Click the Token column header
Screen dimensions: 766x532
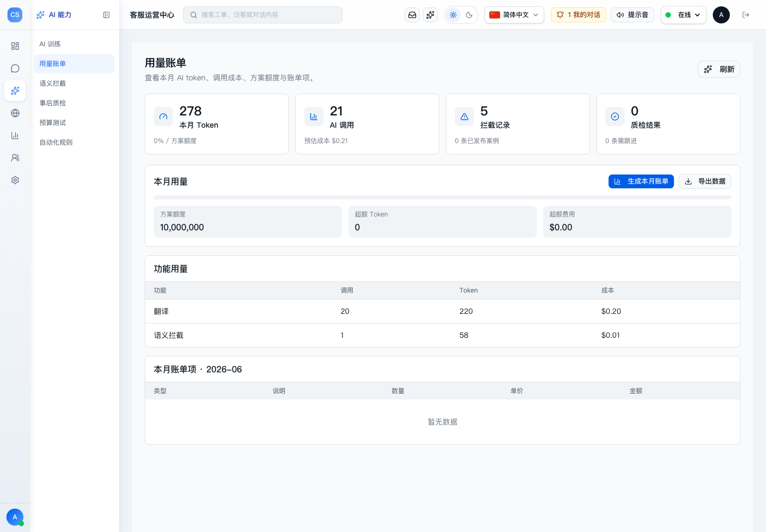point(469,290)
